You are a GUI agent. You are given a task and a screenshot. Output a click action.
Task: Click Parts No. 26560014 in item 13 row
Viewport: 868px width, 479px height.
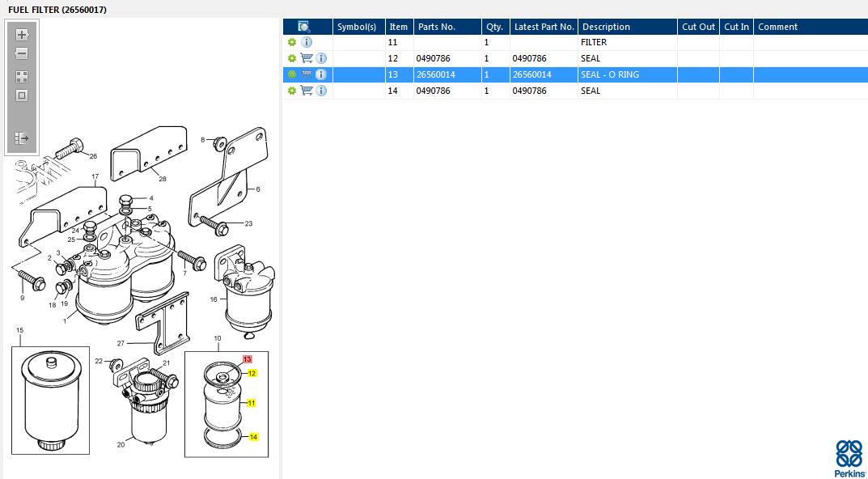tap(436, 74)
